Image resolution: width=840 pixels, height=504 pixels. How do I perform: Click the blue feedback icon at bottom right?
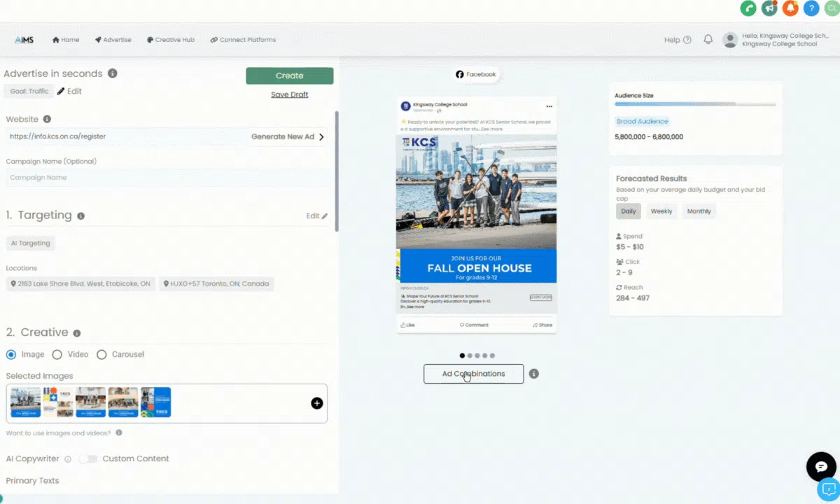829,489
